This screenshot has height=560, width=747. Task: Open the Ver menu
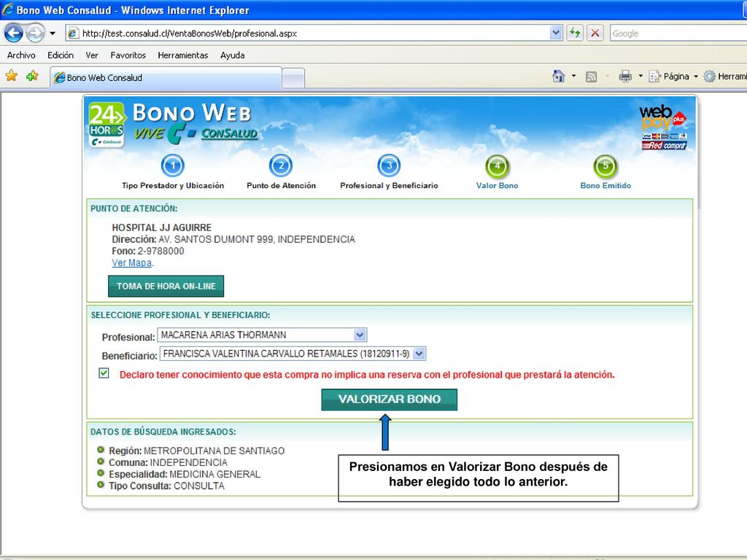click(92, 55)
